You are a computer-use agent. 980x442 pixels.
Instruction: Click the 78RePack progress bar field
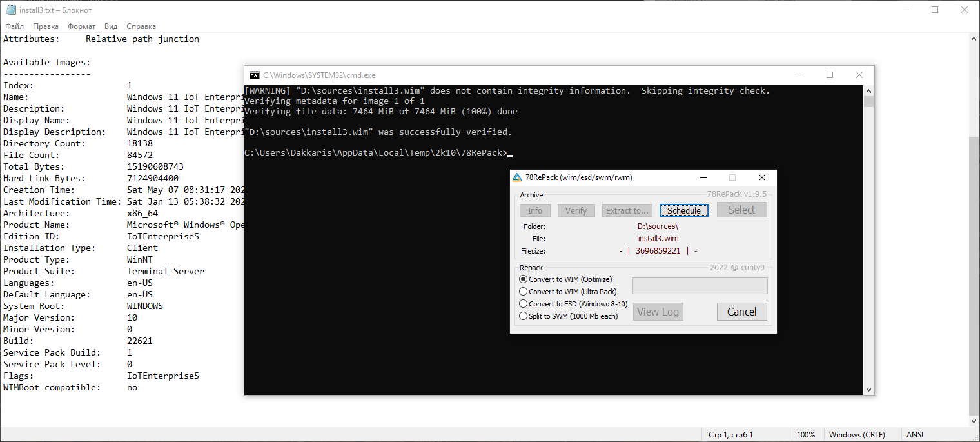click(700, 286)
